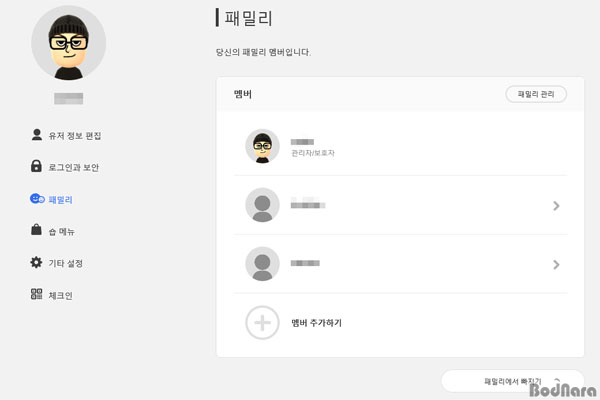Select the 체크인 menu label
The image size is (600, 400).
pos(61,295)
